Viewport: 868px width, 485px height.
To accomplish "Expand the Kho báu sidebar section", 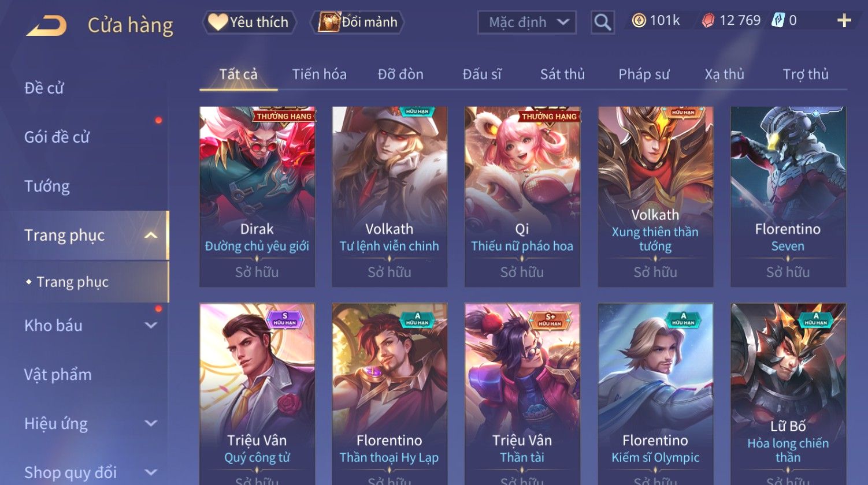I will coord(151,325).
